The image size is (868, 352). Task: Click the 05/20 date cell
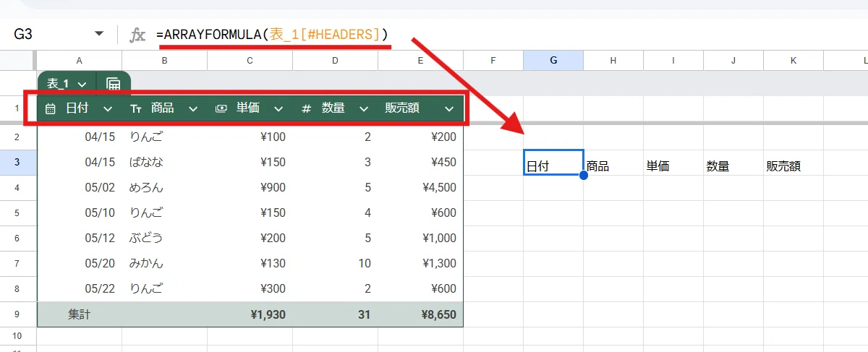[80, 263]
